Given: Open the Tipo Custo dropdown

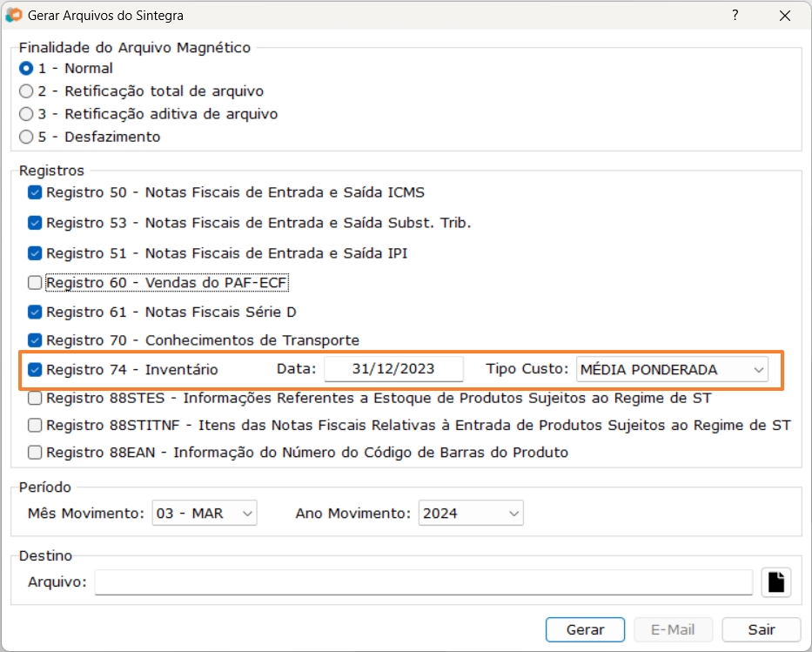Looking at the screenshot, I should (x=671, y=370).
